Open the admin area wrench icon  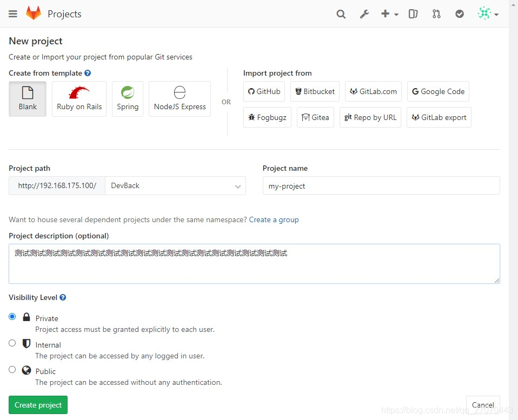[364, 14]
